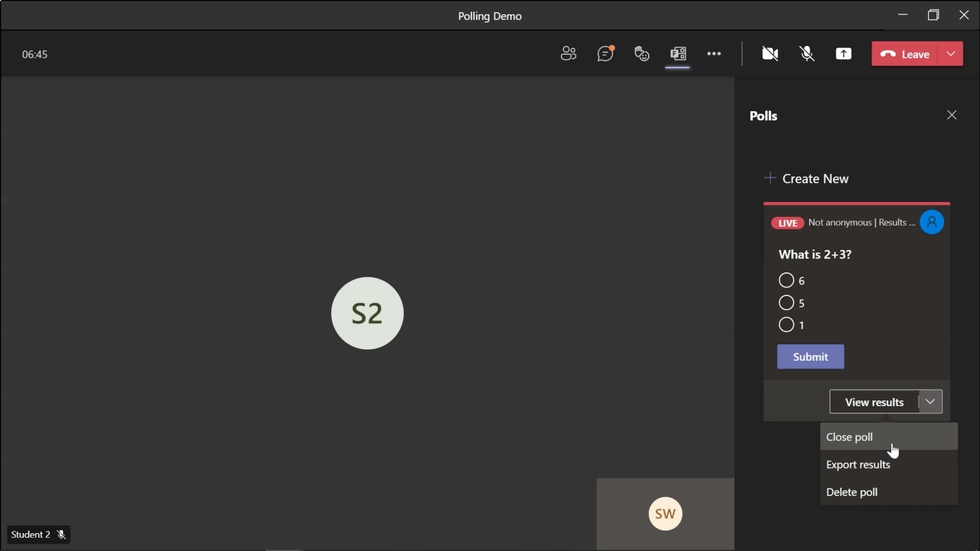Open the More actions ellipsis menu
This screenshot has width=980, height=551.
tap(714, 54)
